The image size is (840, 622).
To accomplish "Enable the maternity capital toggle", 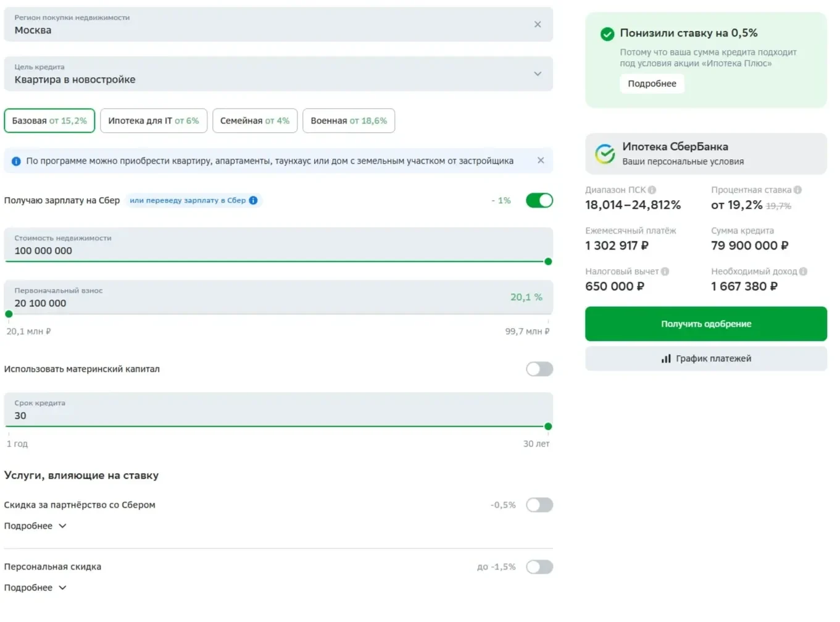I will pos(539,369).
